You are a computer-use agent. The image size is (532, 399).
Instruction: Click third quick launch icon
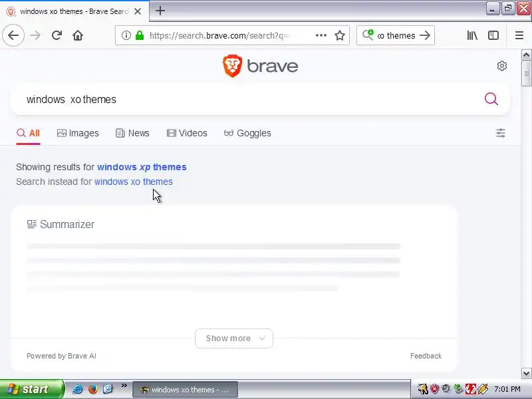pyautogui.click(x=108, y=389)
